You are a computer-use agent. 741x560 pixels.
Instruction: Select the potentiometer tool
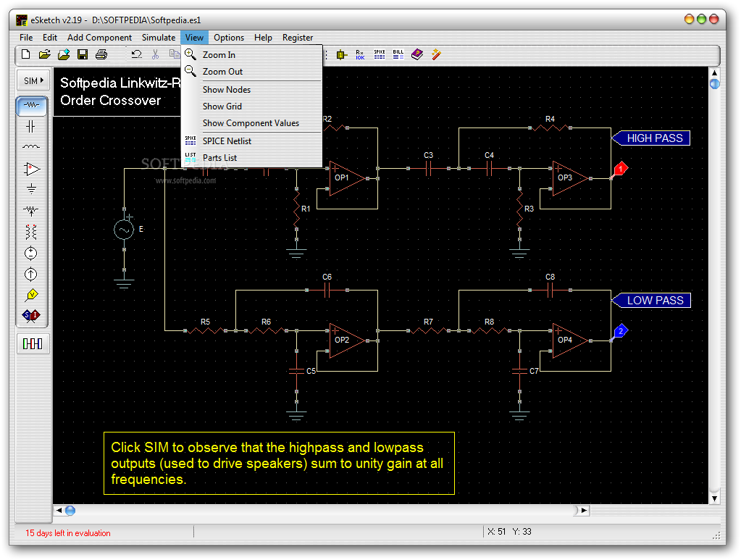30,210
